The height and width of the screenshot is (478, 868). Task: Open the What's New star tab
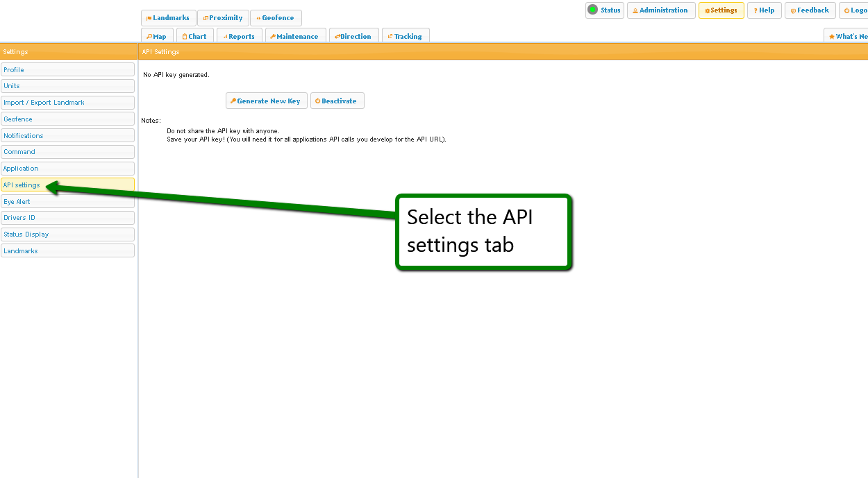(x=848, y=36)
